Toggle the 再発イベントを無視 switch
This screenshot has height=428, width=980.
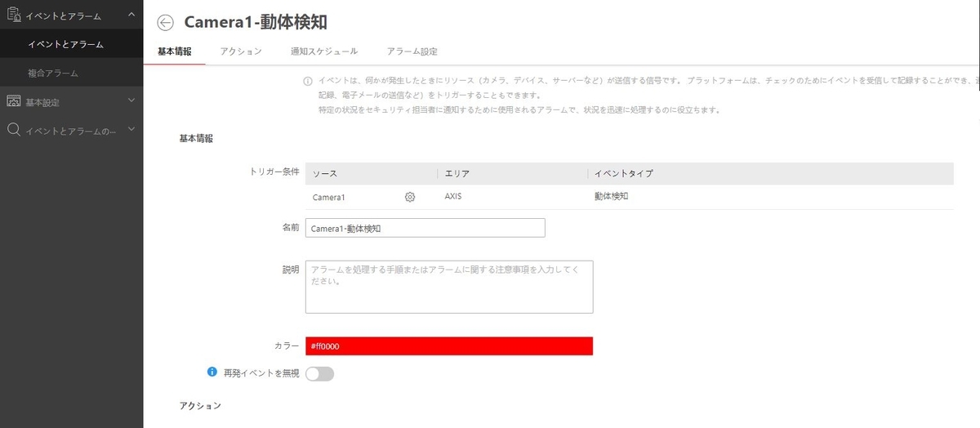(319, 374)
